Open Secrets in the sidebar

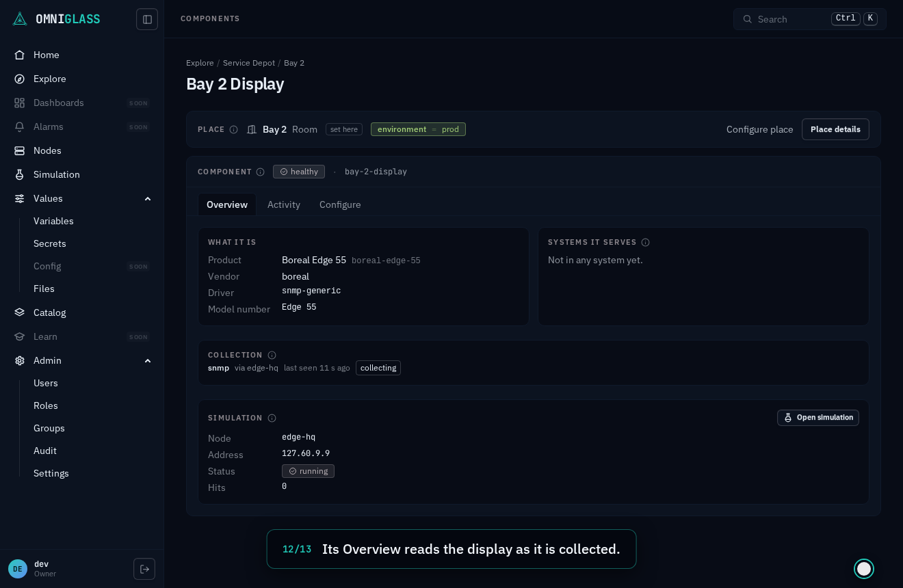[x=50, y=243]
